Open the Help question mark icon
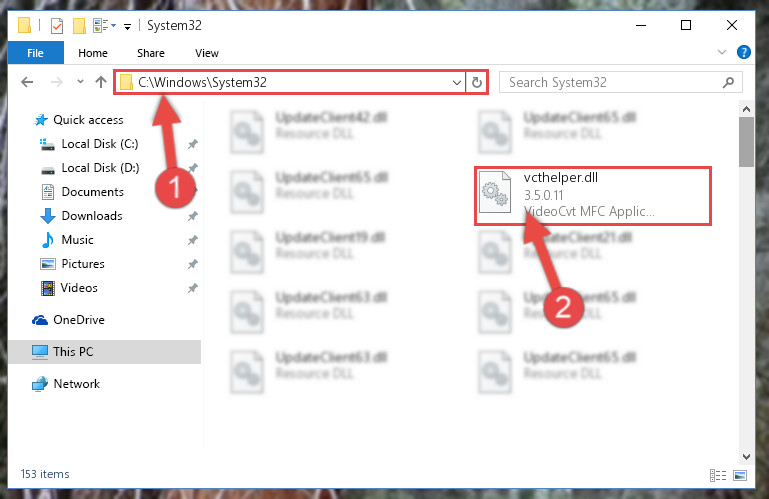The image size is (769, 499). [x=743, y=52]
